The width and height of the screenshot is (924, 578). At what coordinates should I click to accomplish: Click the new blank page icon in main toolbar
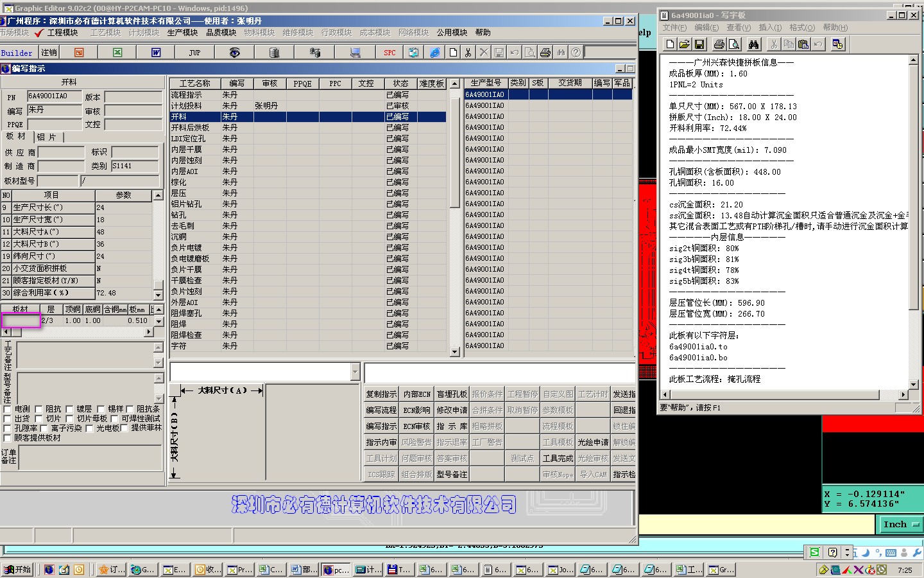[453, 53]
